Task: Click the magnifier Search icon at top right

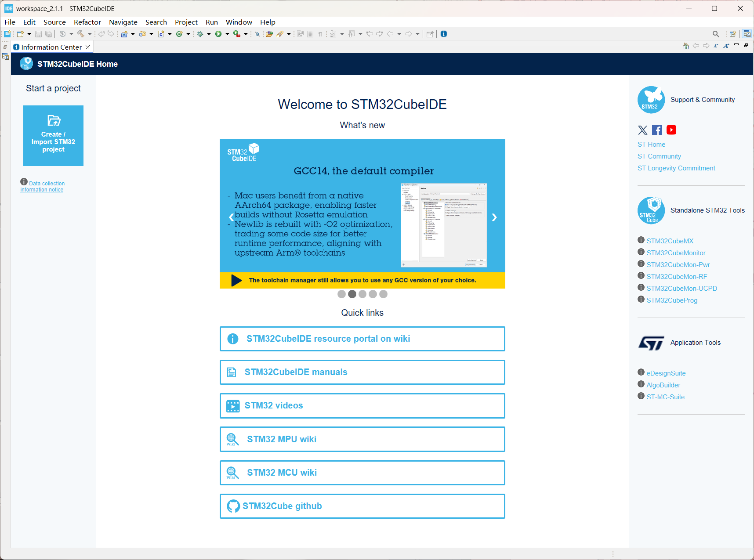Action: [716, 34]
